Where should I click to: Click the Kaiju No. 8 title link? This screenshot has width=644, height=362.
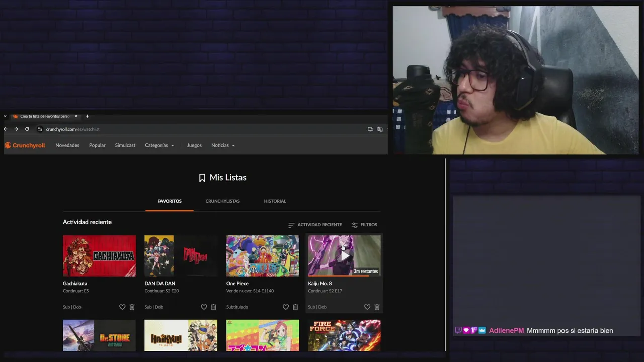pyautogui.click(x=320, y=284)
